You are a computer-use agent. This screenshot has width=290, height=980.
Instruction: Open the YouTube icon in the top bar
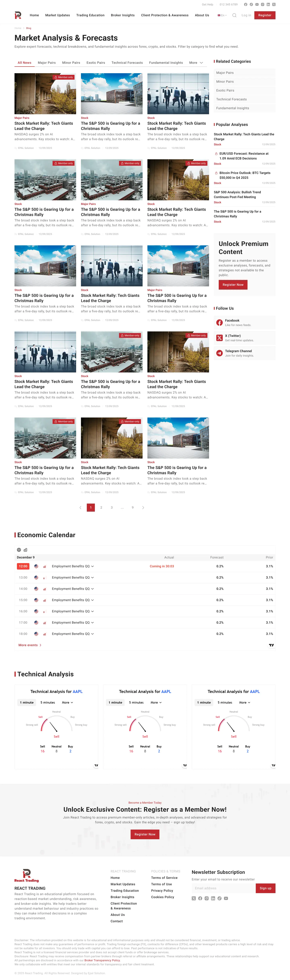[257, 5]
